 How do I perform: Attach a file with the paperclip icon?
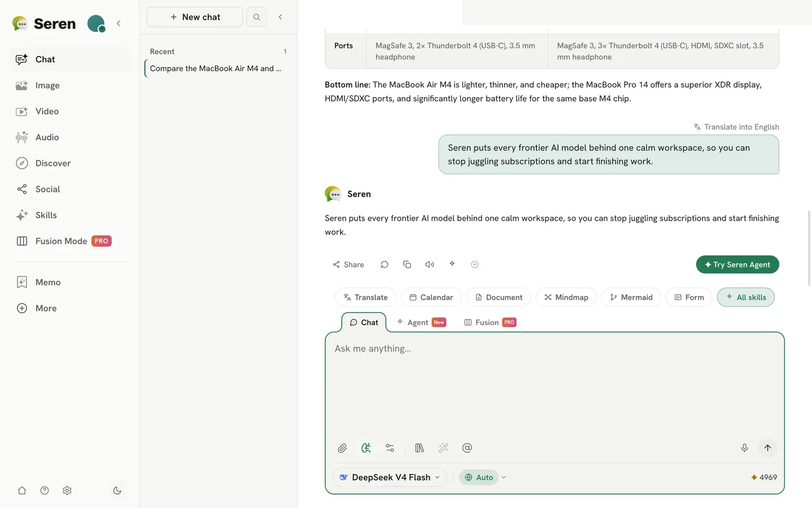342,448
